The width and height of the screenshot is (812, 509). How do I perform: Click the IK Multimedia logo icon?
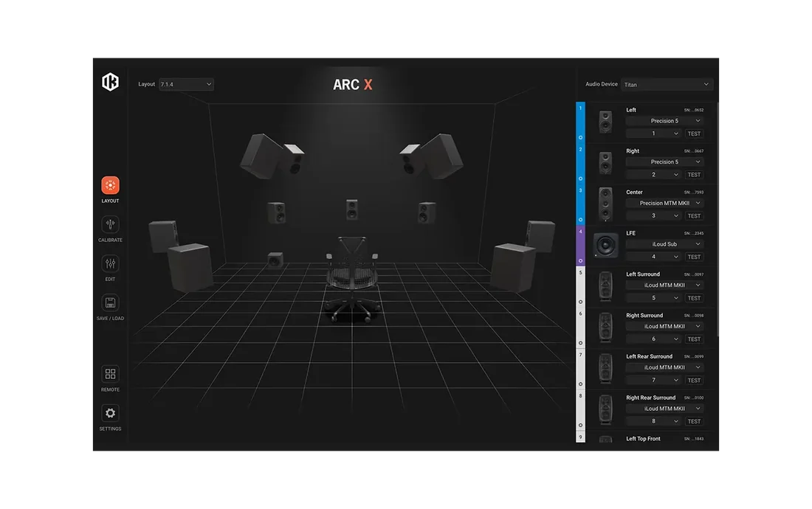click(x=110, y=82)
